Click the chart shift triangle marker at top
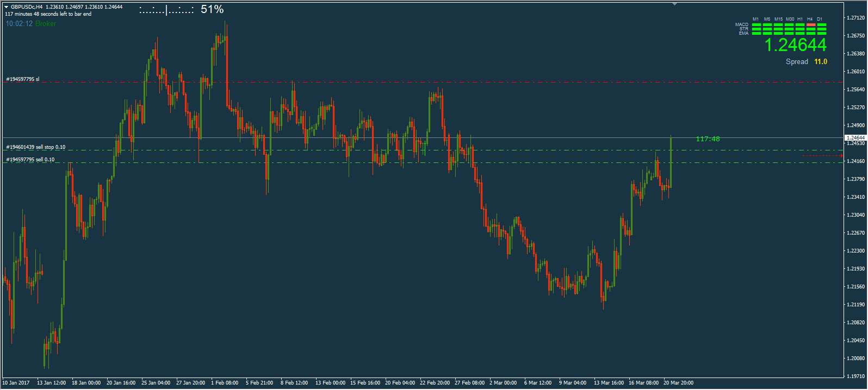868x390 pixels. point(674,4)
